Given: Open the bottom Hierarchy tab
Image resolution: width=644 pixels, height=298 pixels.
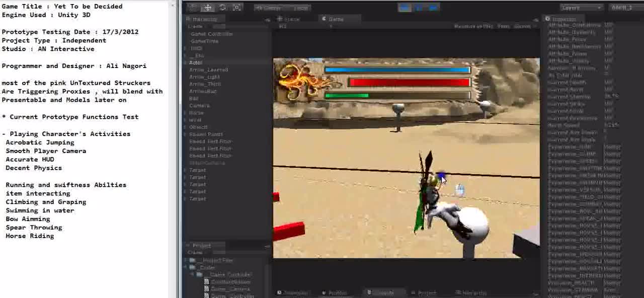Looking at the screenshot, I should pos(471,292).
